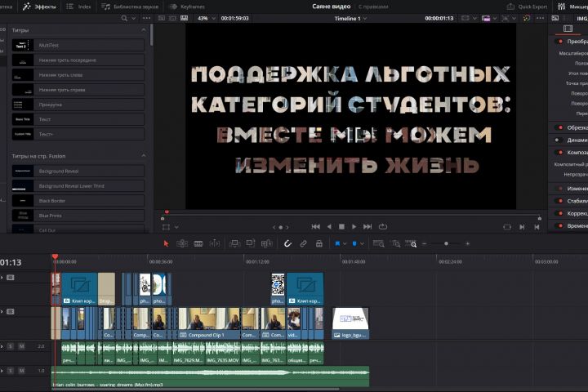Screen dimensions: 588x392
Task: Stop playback in the viewer
Action: pyautogui.click(x=341, y=226)
